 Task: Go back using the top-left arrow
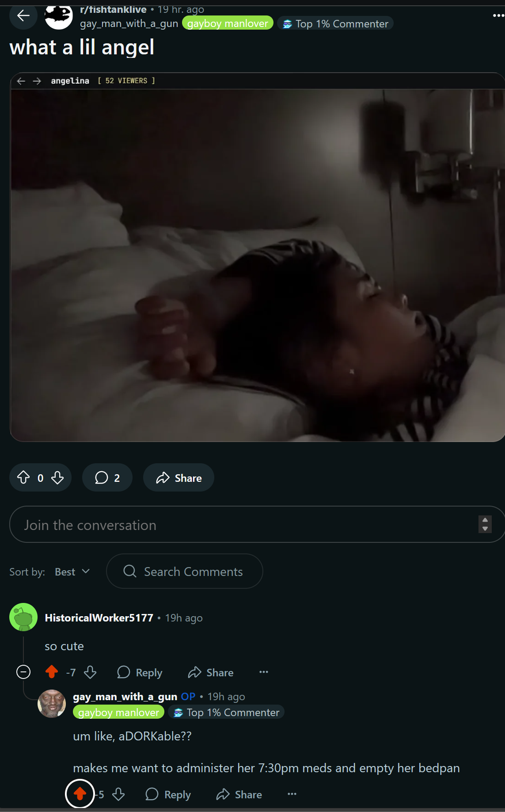[x=23, y=16]
